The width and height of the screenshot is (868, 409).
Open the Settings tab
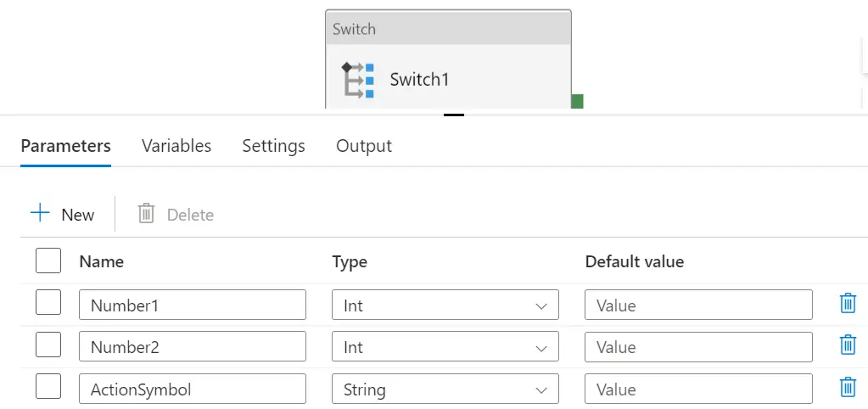[273, 146]
